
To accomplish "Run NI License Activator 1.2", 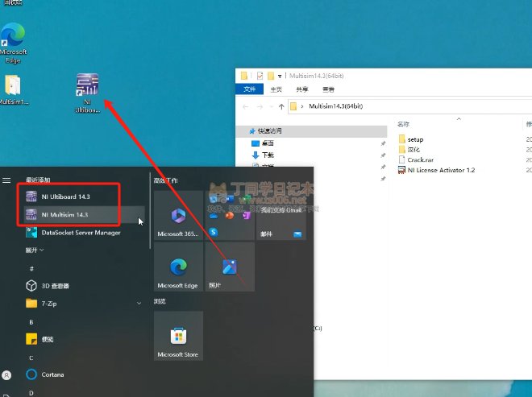I will click(436, 170).
